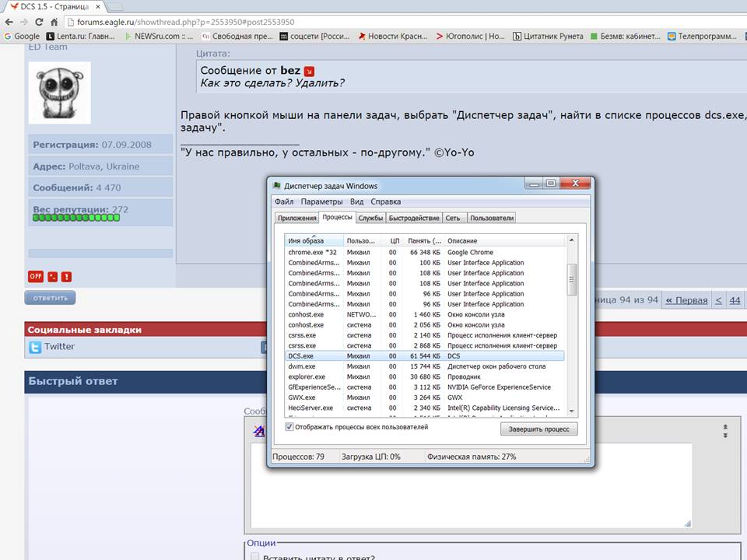Share the thread via Twitter icon

click(35, 347)
